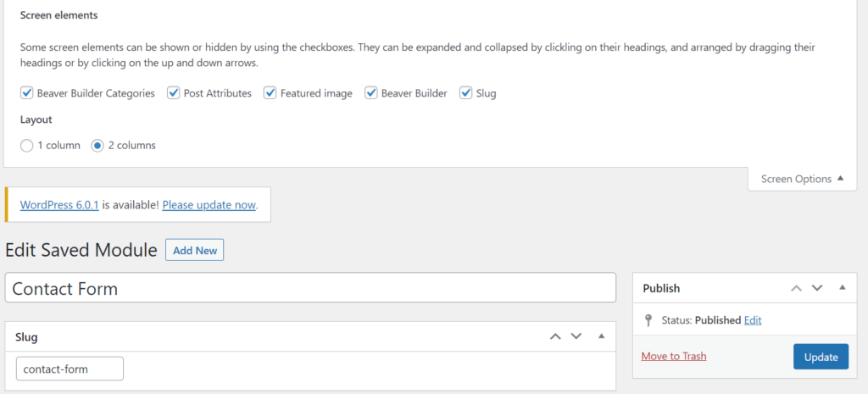This screenshot has height=394, width=868.
Task: Click the Update button
Action: pos(821,357)
